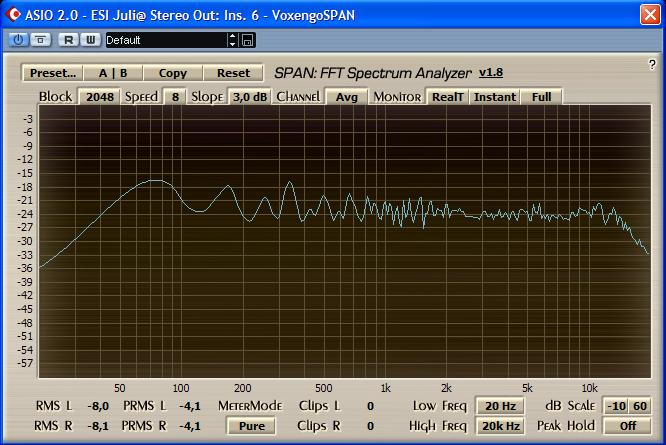Click the plugin editor settings icon next to power
Image resolution: width=666 pixels, height=445 pixels.
(40, 40)
